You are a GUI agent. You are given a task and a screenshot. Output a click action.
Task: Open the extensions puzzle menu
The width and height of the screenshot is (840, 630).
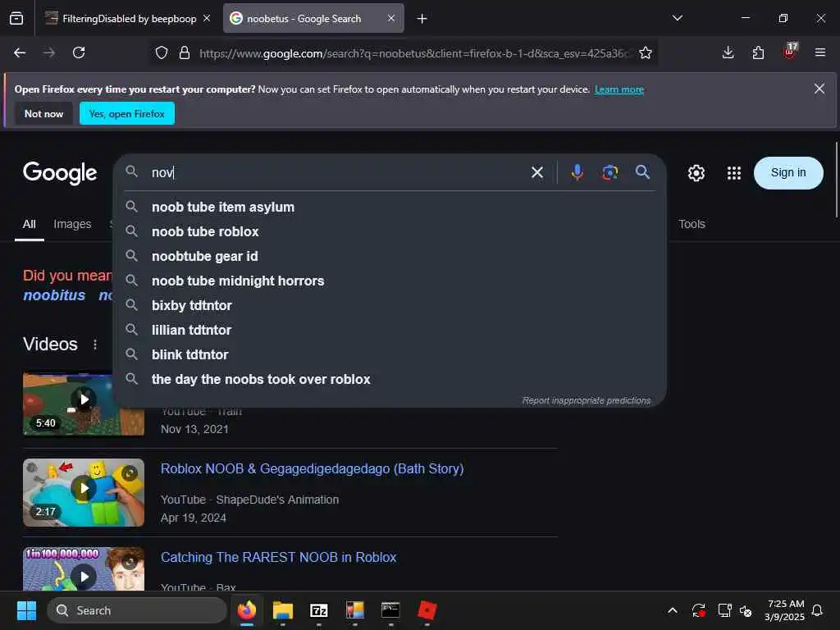(x=758, y=52)
